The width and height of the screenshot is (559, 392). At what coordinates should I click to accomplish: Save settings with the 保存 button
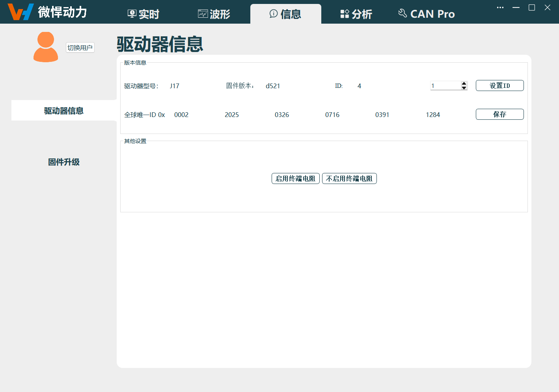click(499, 114)
